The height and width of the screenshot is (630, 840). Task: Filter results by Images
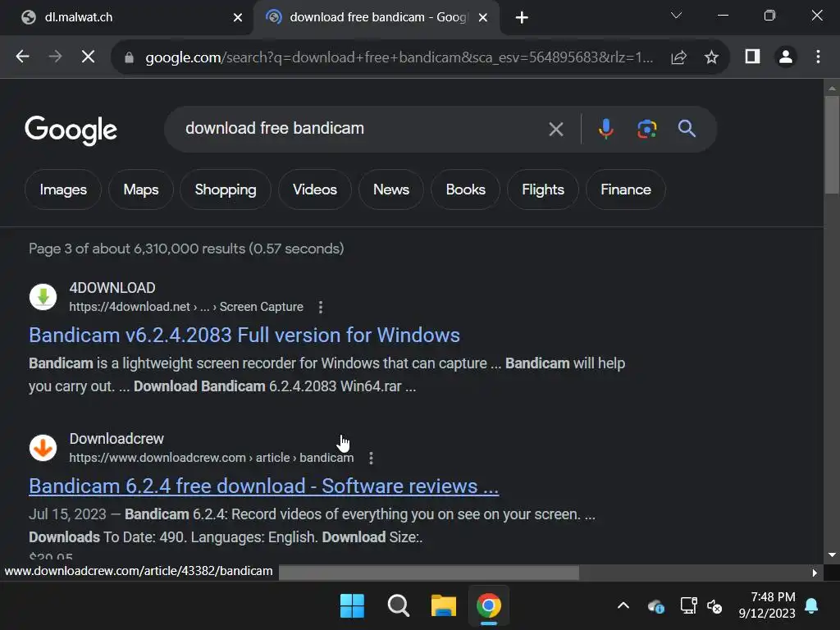click(63, 189)
